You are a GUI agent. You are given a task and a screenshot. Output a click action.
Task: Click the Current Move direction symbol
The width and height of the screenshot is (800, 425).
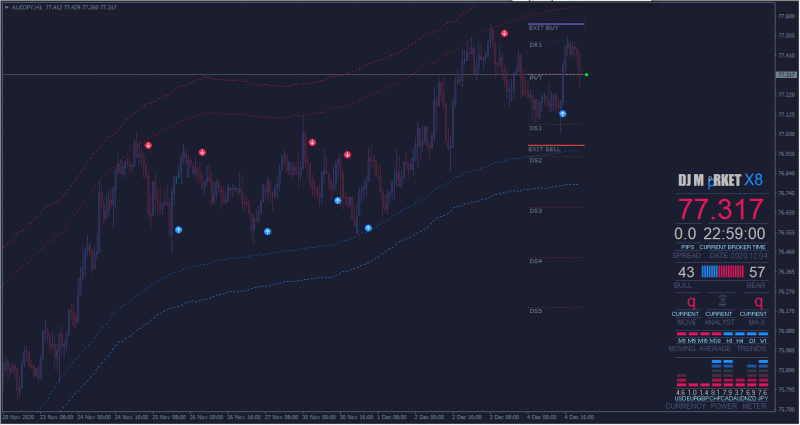pos(691,302)
